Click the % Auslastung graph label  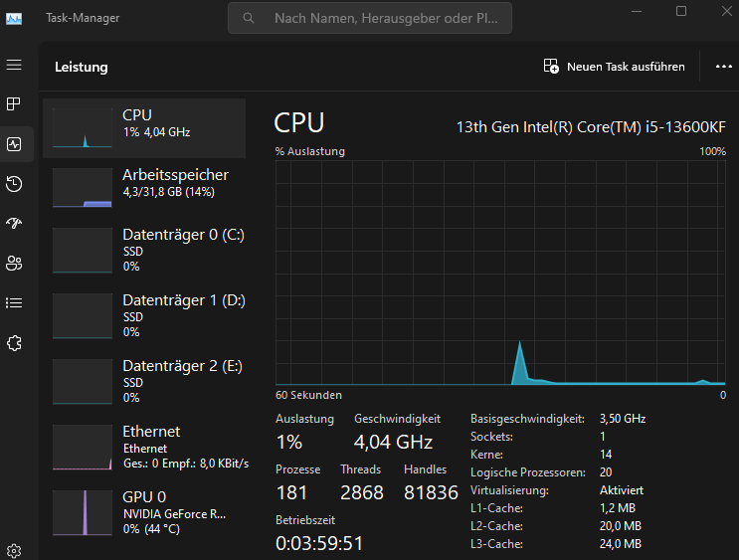[x=310, y=151]
